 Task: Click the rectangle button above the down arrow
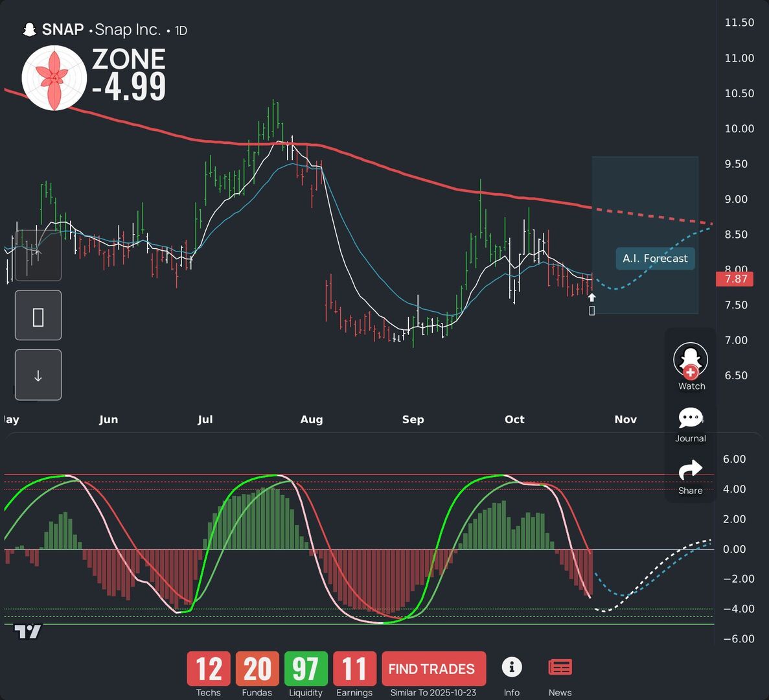(38, 315)
